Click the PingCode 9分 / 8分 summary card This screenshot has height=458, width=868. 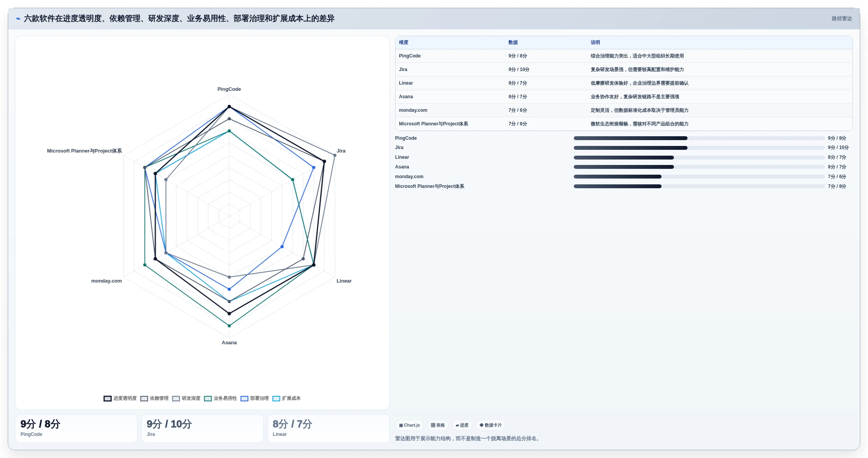coord(76,428)
